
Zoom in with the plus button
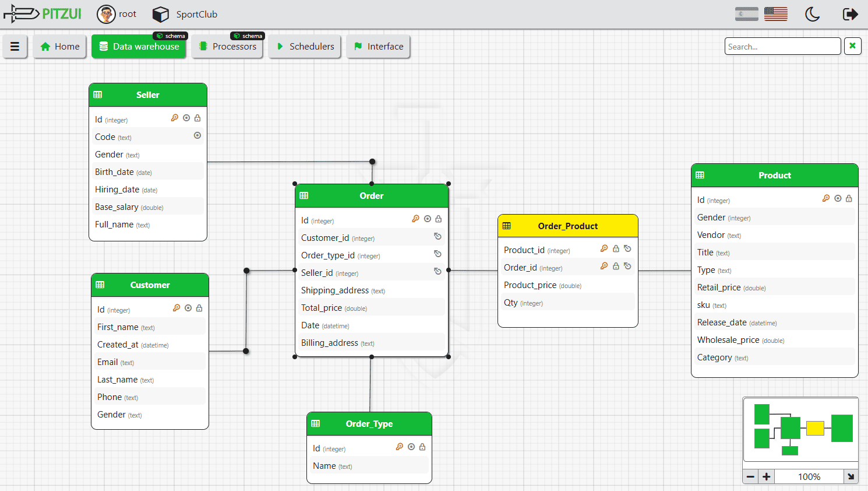[767, 476]
